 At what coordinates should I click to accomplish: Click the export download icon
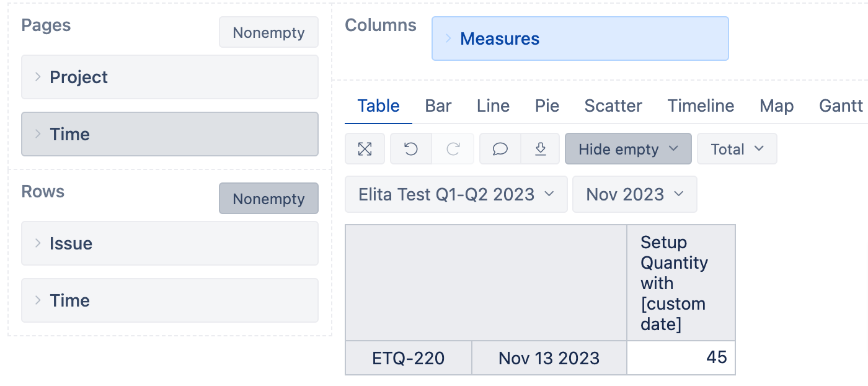[540, 149]
